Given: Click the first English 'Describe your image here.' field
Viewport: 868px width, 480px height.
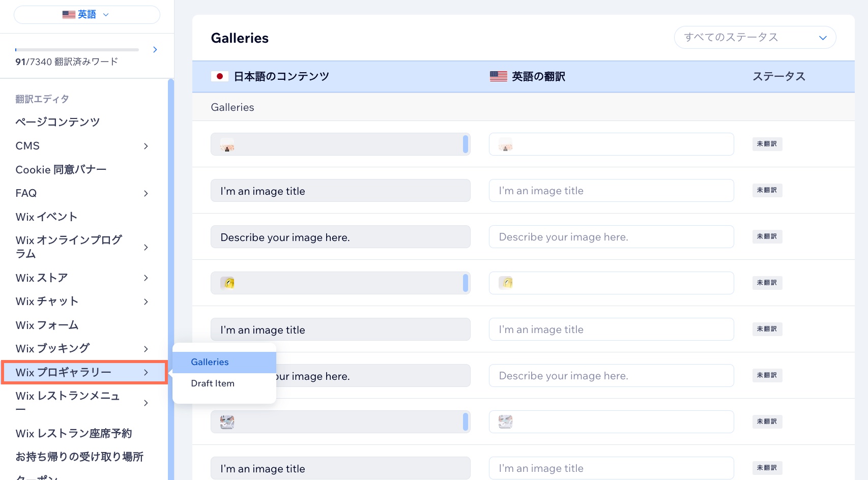Looking at the screenshot, I should [611, 237].
